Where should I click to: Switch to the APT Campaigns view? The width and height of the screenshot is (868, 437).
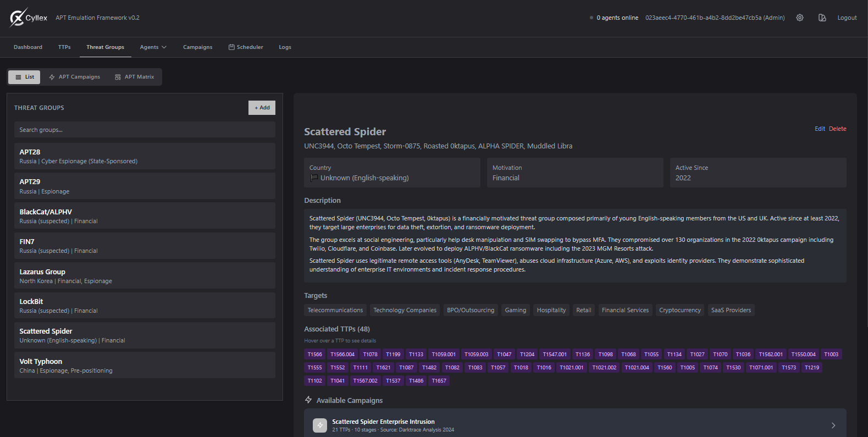point(74,77)
